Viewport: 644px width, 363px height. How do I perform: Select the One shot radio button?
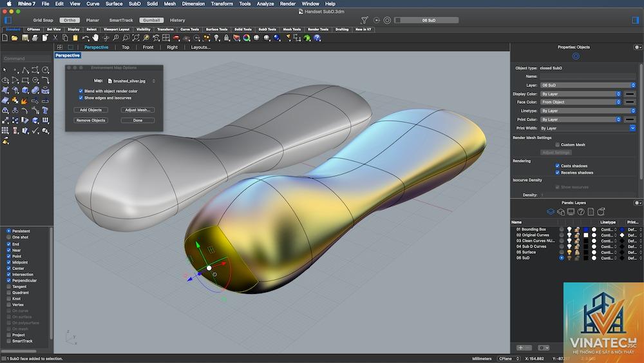(8, 237)
